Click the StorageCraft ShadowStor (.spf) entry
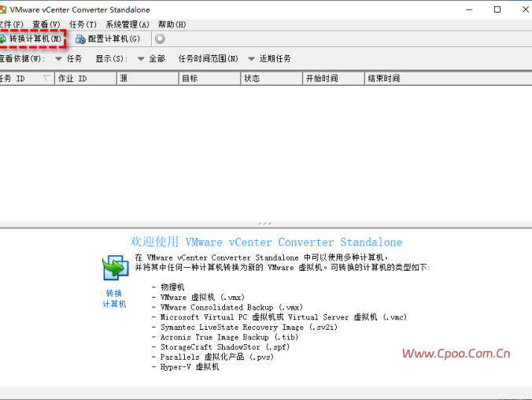The image size is (532, 400). [x=225, y=347]
